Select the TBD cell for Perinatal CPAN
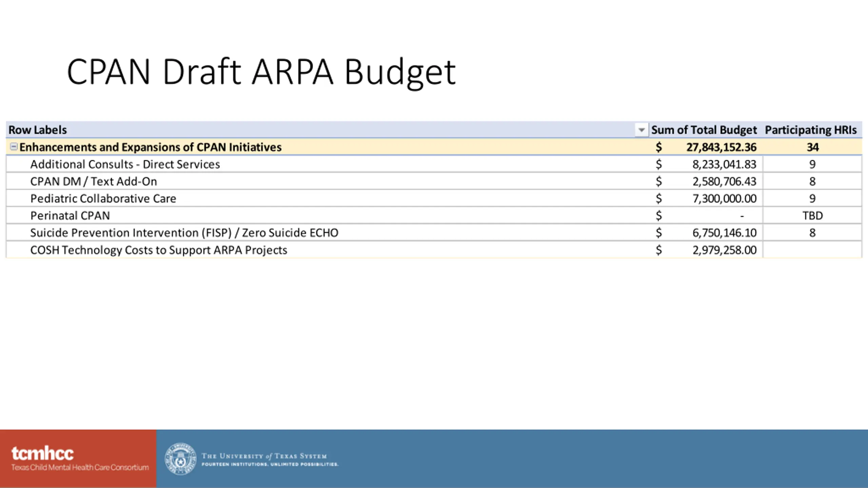 coord(812,216)
